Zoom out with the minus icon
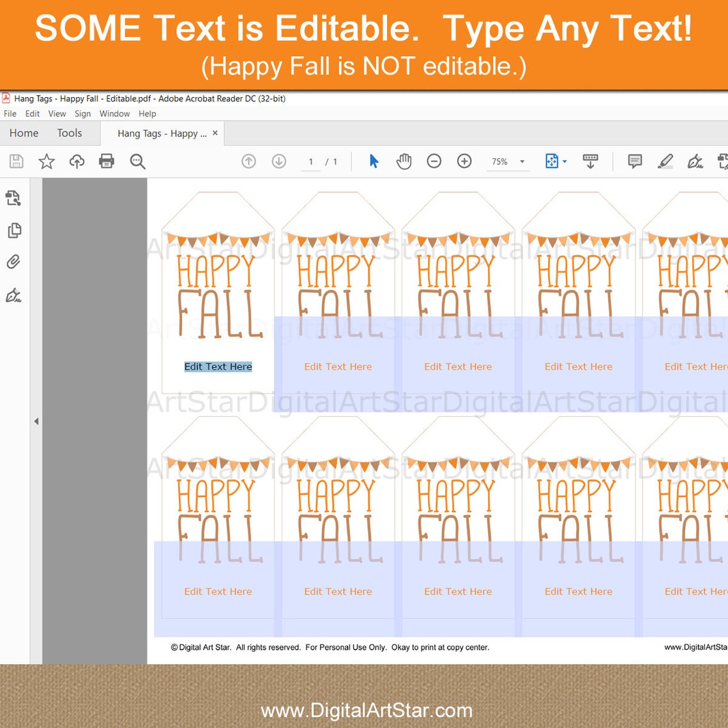Screen dimensions: 728x728 coord(434,161)
